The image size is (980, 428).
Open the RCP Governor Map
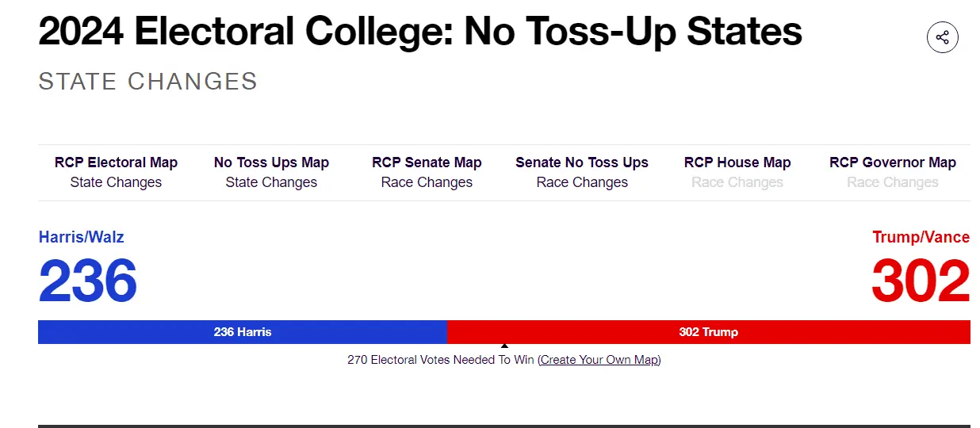coord(893,162)
